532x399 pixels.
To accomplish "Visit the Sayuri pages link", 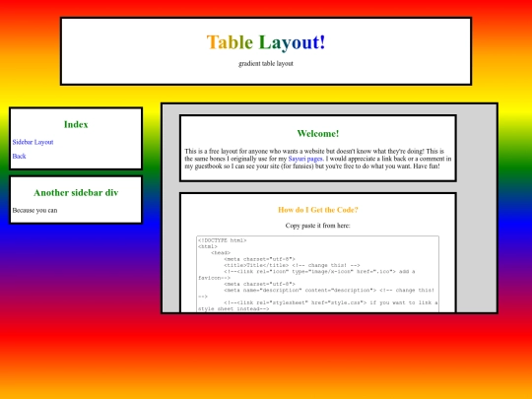I will (305, 159).
